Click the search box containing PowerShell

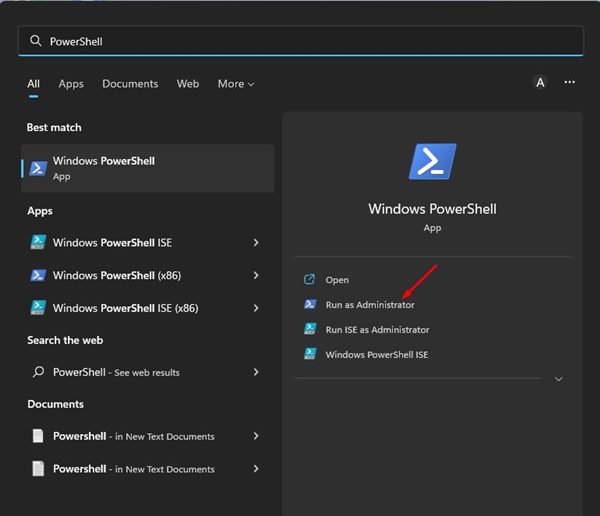(300, 41)
